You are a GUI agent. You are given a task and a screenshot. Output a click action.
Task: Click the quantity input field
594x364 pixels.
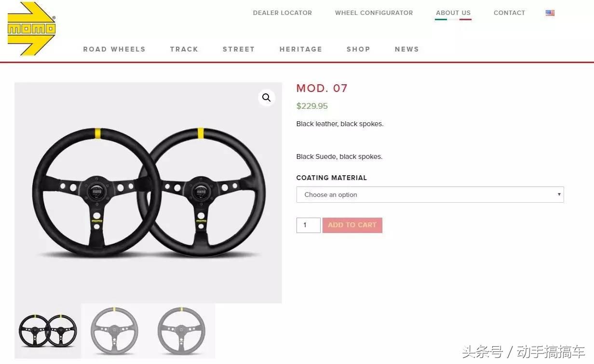pos(309,225)
